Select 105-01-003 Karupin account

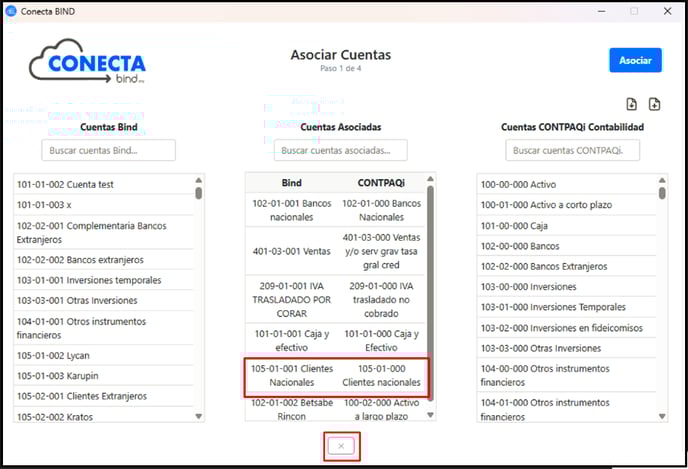click(104, 376)
